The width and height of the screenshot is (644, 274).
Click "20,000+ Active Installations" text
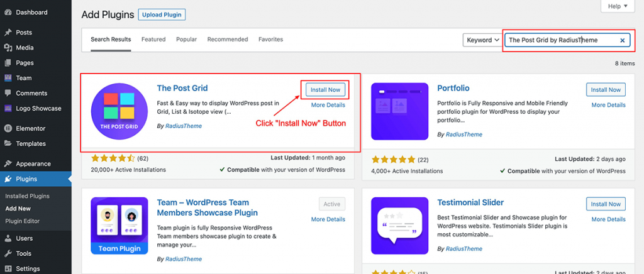coord(128,170)
